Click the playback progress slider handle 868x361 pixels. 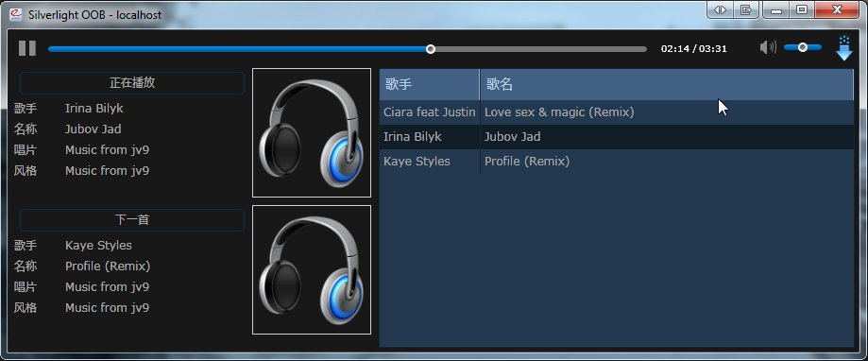(430, 49)
